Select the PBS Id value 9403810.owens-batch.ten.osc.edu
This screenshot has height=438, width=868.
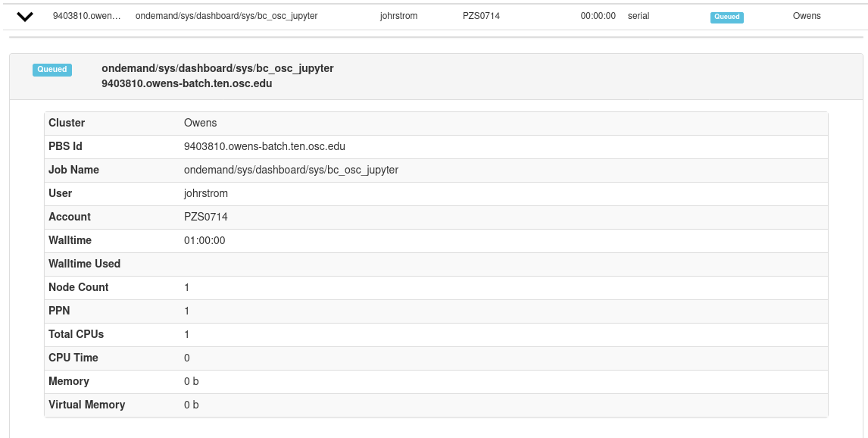pyautogui.click(x=264, y=146)
